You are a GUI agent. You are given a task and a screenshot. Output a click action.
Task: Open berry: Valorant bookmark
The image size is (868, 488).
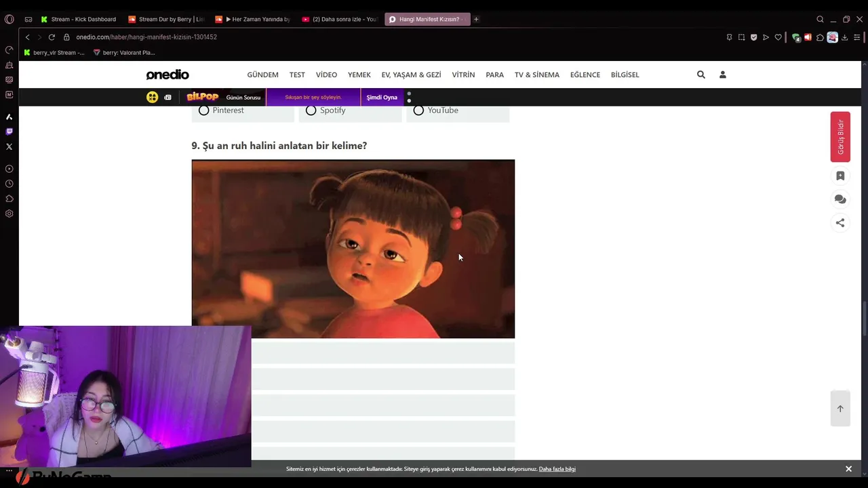[x=124, y=53]
